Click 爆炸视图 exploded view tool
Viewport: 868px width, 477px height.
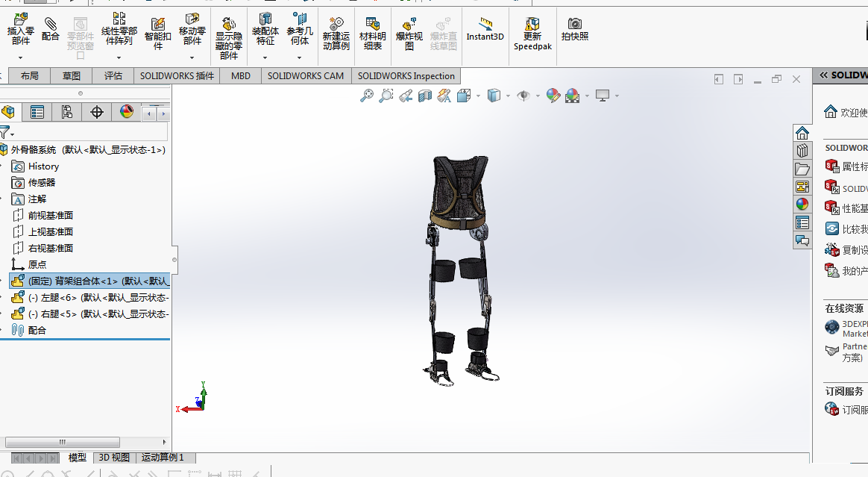[x=409, y=34]
